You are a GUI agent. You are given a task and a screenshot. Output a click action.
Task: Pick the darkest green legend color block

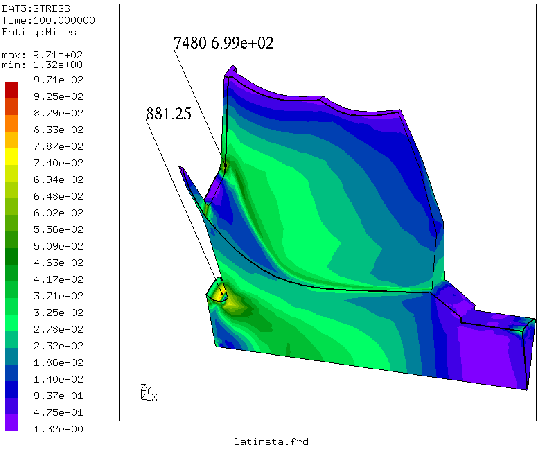(x=11, y=256)
